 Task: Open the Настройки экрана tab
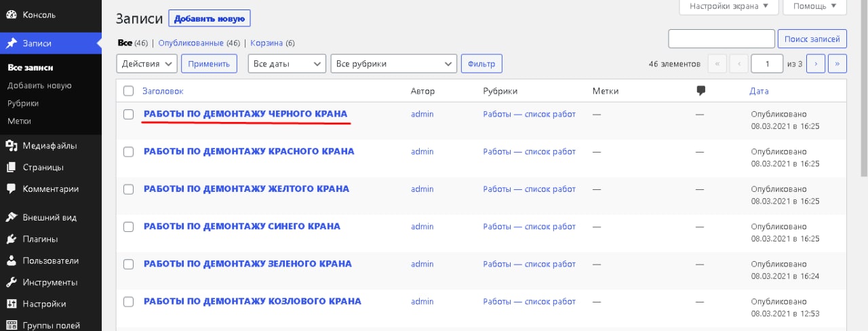point(729,6)
